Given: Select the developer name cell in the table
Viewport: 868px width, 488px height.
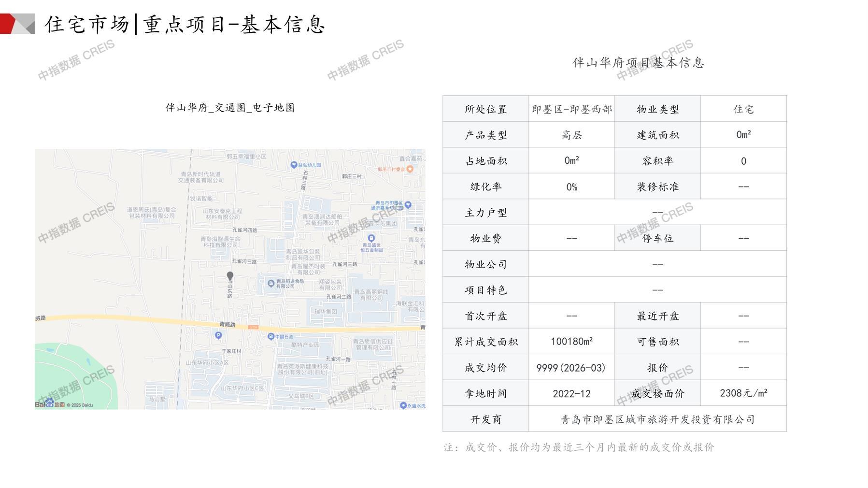Looking at the screenshot, I should tap(657, 419).
